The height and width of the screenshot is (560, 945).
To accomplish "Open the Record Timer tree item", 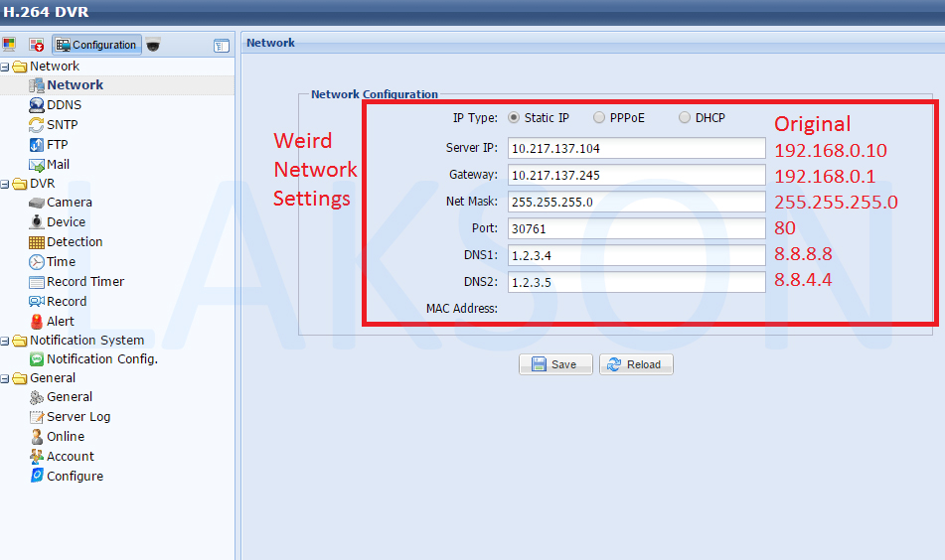I will 85,282.
